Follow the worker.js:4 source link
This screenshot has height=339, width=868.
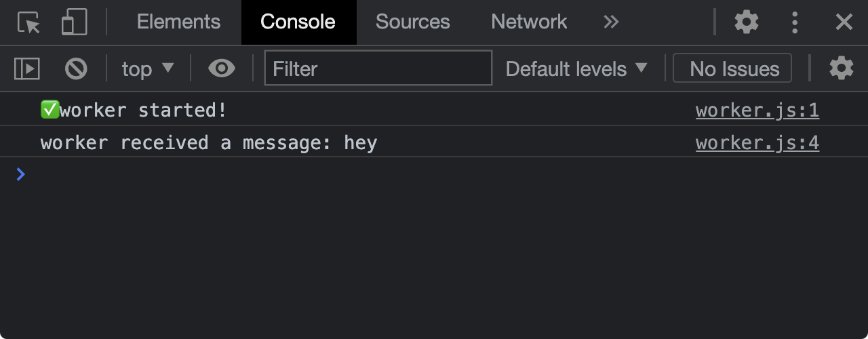pos(757,143)
